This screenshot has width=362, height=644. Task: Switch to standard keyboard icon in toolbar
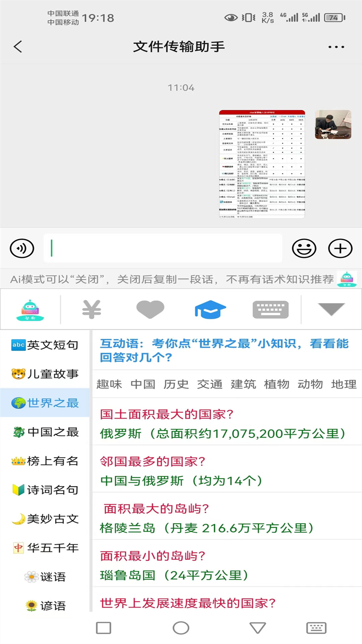[270, 309]
